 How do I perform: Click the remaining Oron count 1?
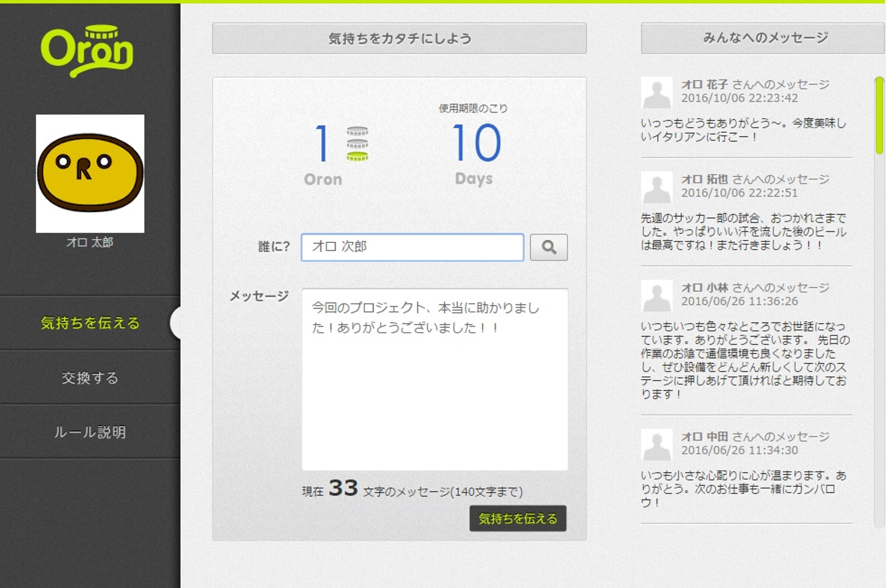tap(321, 143)
